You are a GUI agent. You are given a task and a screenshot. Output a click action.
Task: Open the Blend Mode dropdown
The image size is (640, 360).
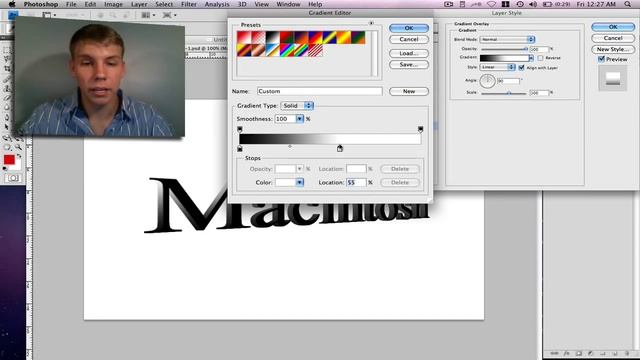point(507,39)
